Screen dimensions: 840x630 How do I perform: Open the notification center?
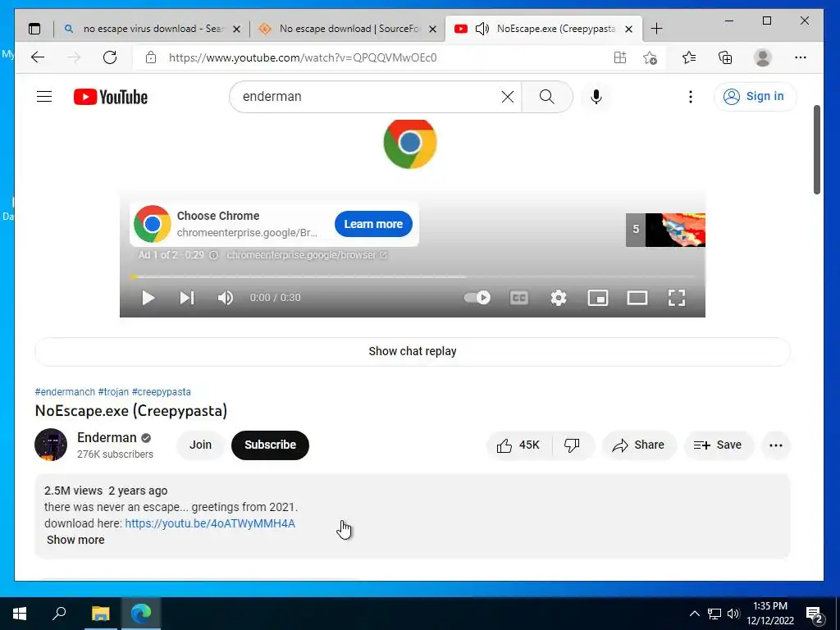pyautogui.click(x=815, y=614)
